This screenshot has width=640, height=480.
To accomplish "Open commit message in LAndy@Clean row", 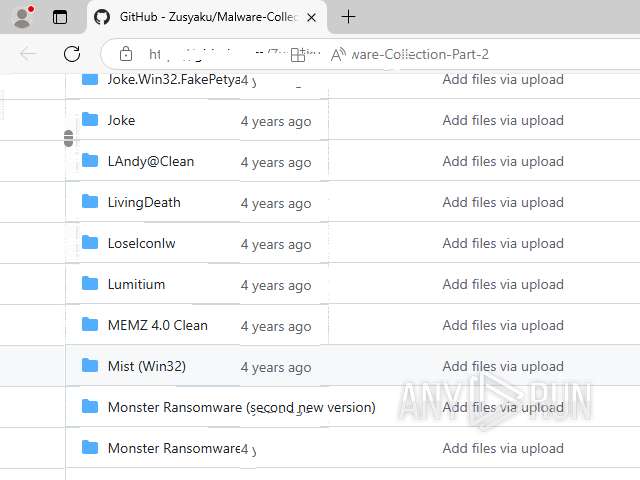I will click(x=503, y=161).
